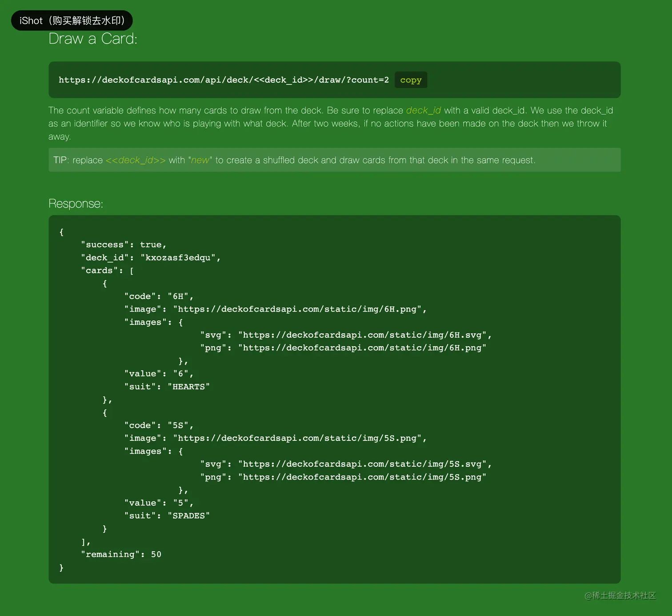Screen dimensions: 672x616
Task: Click the "remaining": 50 line
Action: [x=121, y=554]
